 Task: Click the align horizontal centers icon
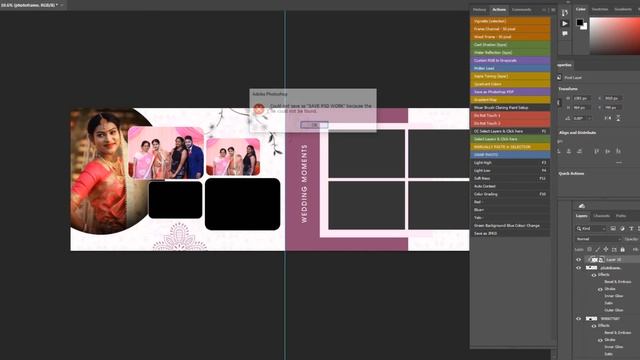tap(569, 151)
